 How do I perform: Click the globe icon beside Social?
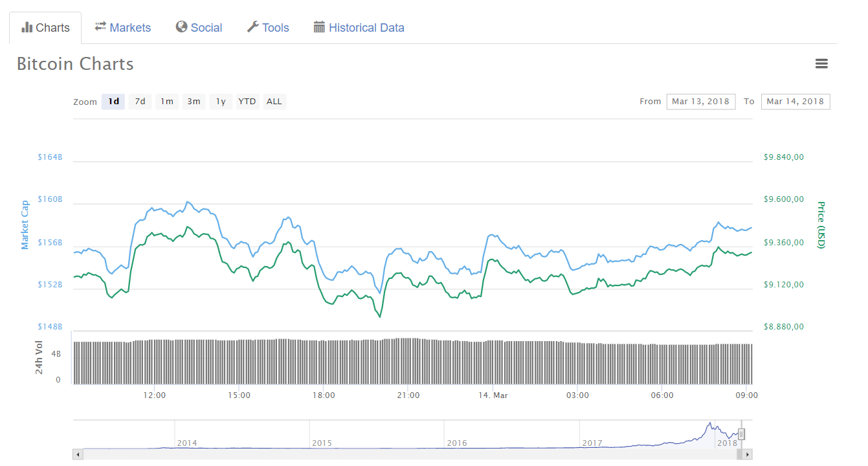coord(181,27)
